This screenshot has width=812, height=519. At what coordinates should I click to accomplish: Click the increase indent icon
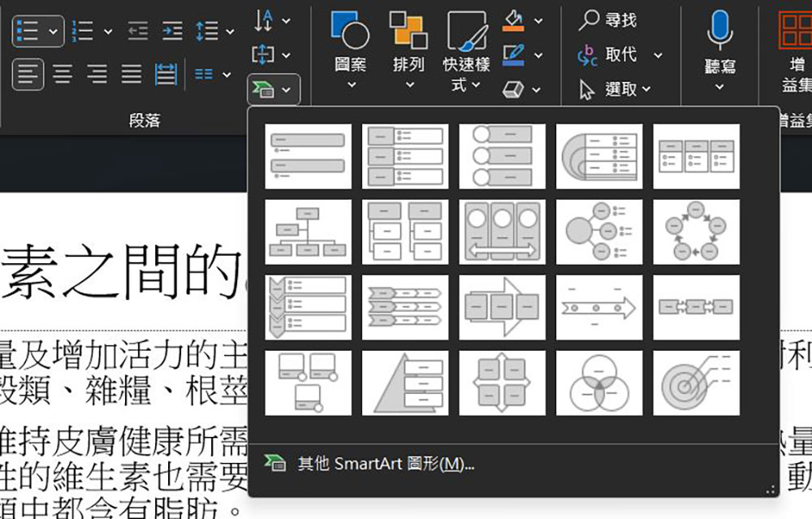click(172, 32)
